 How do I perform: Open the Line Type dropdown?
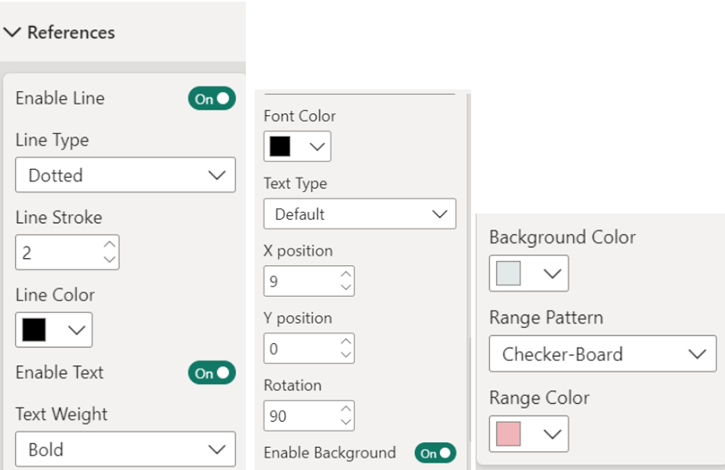pos(125,175)
